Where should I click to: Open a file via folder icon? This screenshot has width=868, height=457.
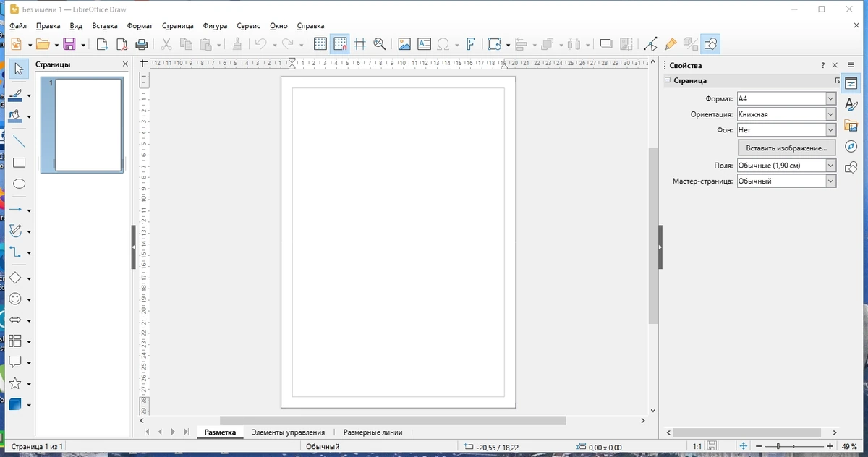pyautogui.click(x=43, y=44)
